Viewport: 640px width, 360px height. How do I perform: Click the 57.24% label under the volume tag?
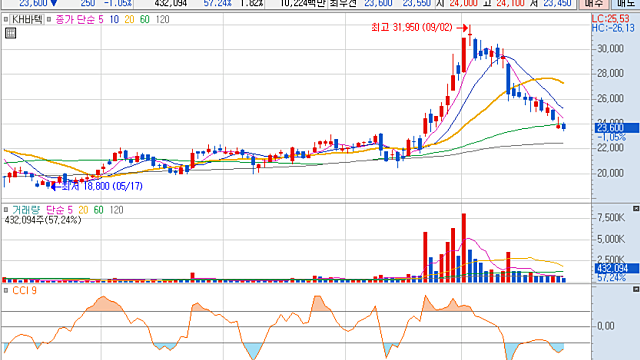[x=611, y=278]
